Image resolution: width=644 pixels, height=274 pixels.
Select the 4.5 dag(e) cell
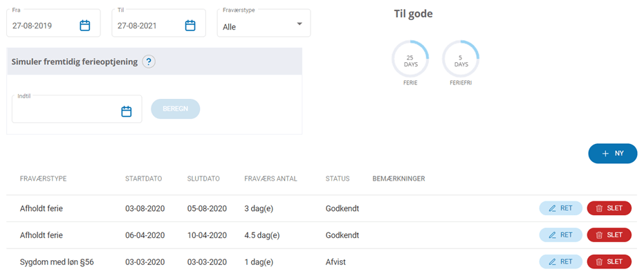click(x=262, y=235)
